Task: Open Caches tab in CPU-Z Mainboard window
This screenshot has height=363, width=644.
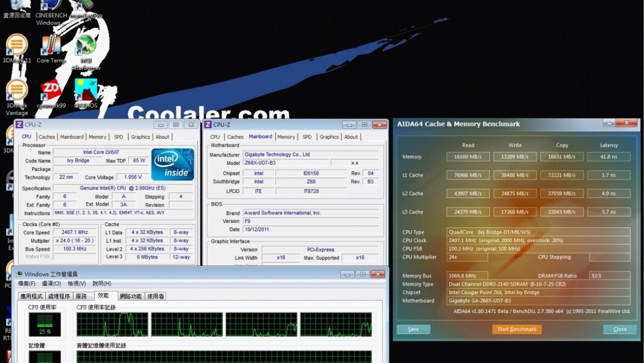Action: click(235, 137)
